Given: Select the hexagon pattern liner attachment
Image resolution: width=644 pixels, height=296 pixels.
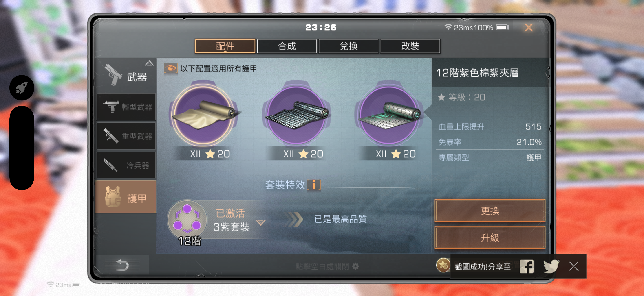Looking at the screenshot, I should 389,115.
